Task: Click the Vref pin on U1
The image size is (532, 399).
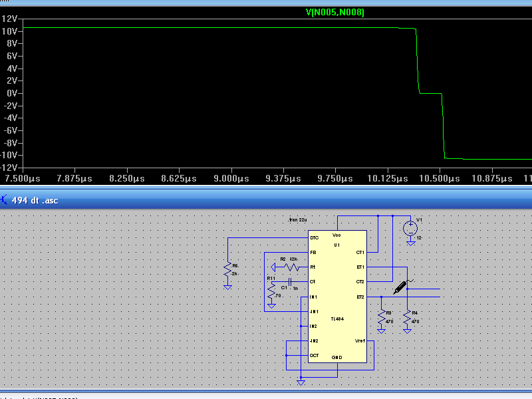Action: click(360, 340)
